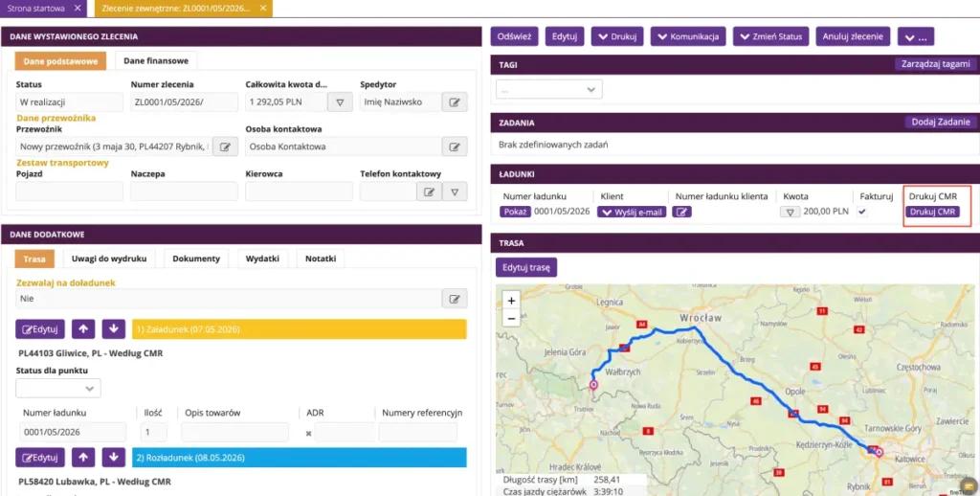The width and height of the screenshot is (980, 496).
Task: Edit Przewoźnik with its pencil icon
Action: 225,147
